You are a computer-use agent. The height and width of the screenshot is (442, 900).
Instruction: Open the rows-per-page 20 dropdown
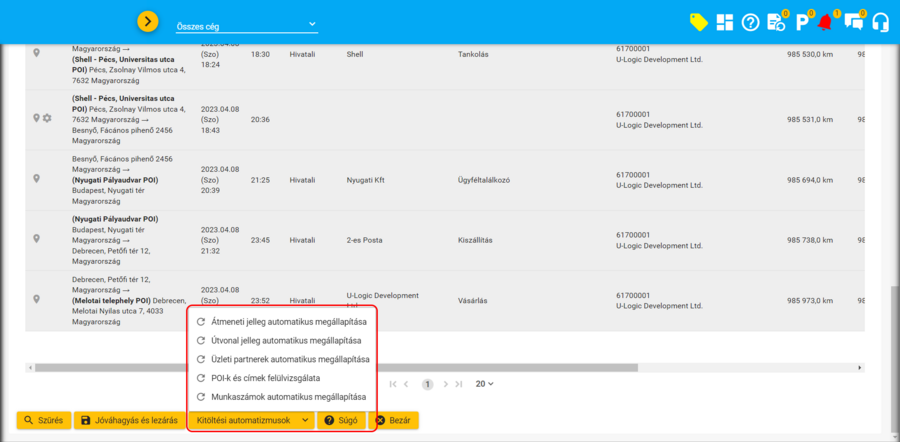click(486, 383)
